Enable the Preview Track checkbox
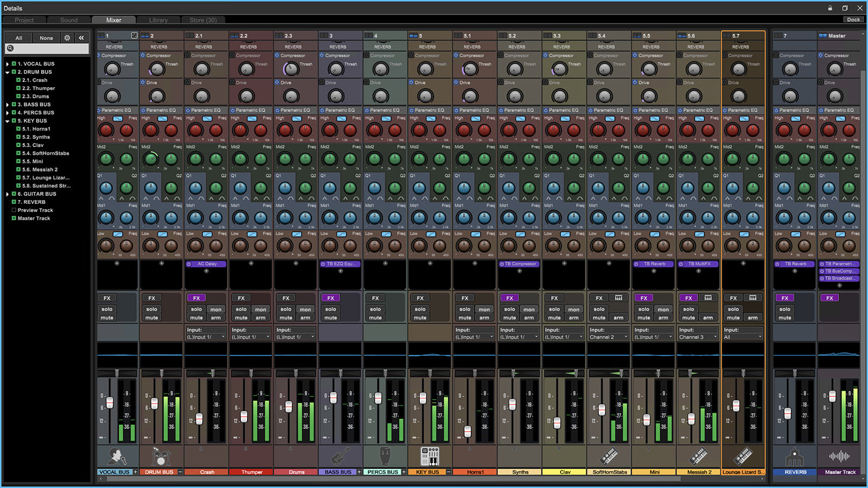Viewport: 868px width, 488px height. coord(14,210)
